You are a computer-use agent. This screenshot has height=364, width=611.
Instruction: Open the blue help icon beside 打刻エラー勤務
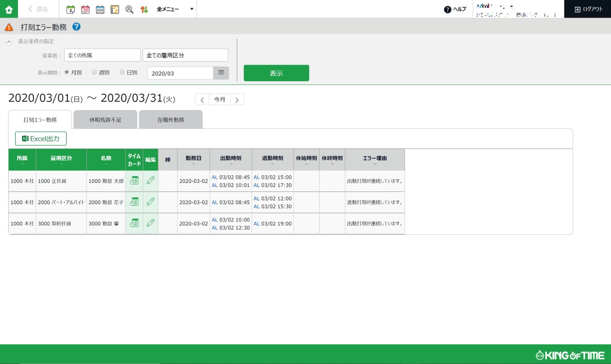[77, 27]
